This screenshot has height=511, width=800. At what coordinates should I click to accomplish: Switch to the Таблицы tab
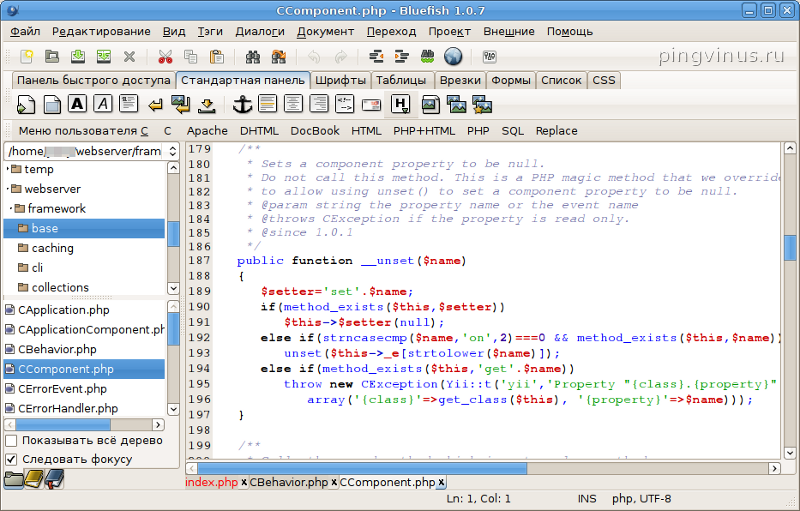click(x=401, y=81)
